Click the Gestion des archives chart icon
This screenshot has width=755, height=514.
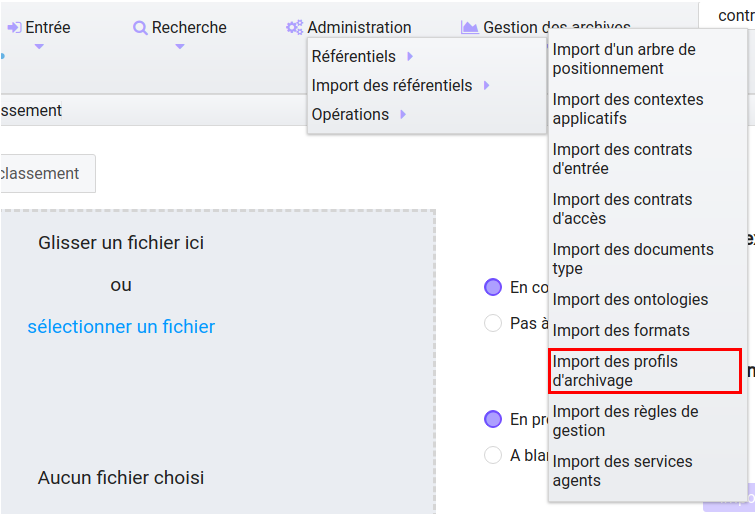(x=469, y=28)
